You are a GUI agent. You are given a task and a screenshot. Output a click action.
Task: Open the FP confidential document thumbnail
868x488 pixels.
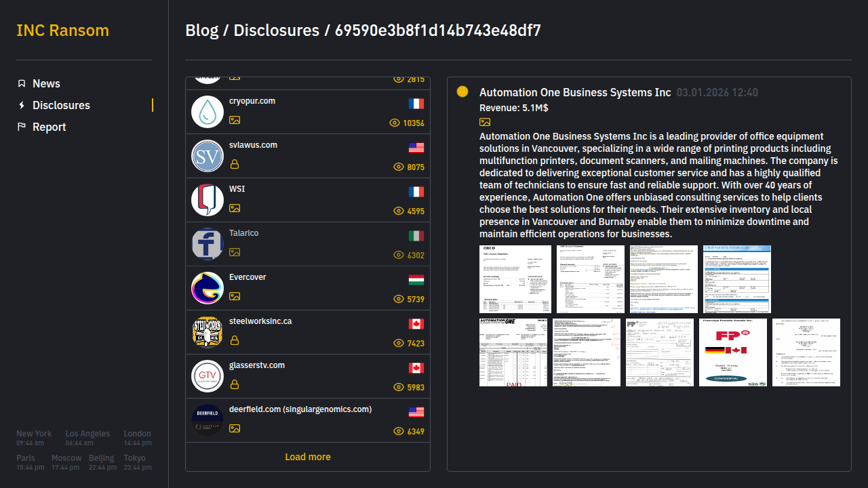coord(732,352)
